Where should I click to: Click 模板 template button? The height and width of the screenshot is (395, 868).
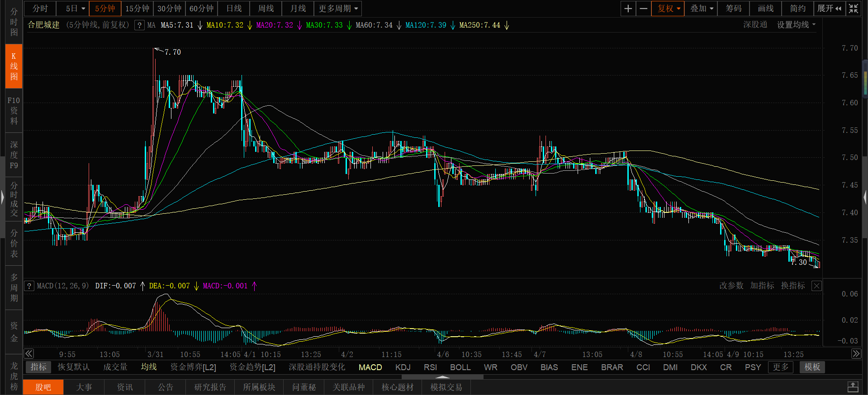(812, 367)
